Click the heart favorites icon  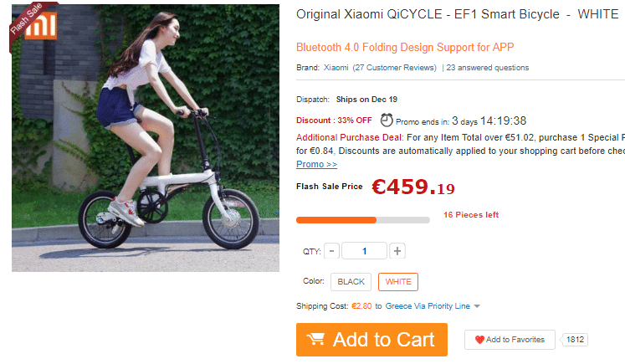coord(479,340)
